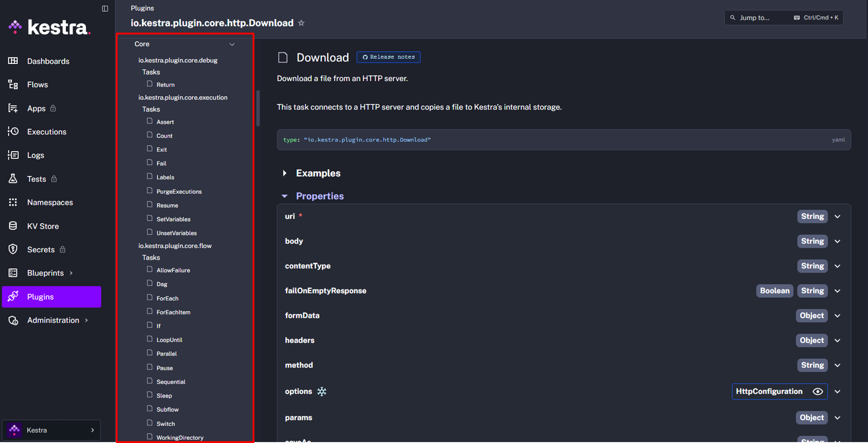Click the Dashboards sidebar icon
Image resolution: width=868 pixels, height=443 pixels.
pos(13,61)
